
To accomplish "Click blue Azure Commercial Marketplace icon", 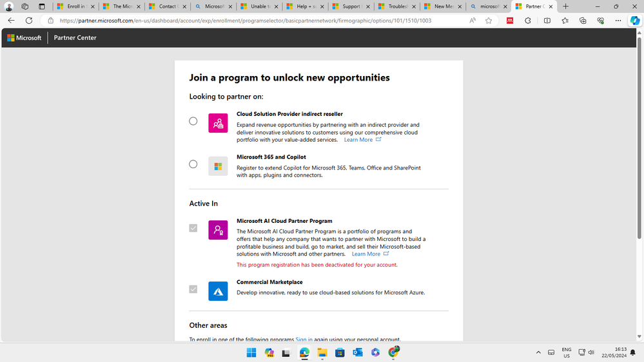I will (218, 291).
